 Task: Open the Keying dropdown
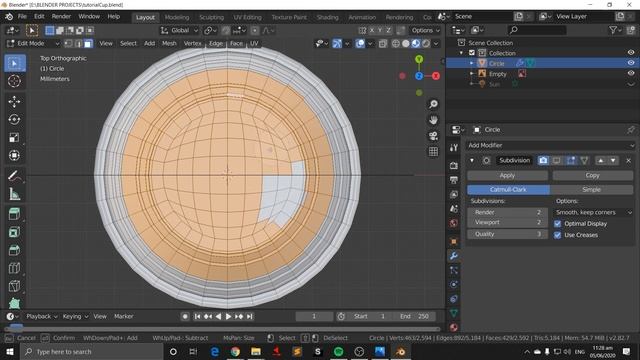75,316
